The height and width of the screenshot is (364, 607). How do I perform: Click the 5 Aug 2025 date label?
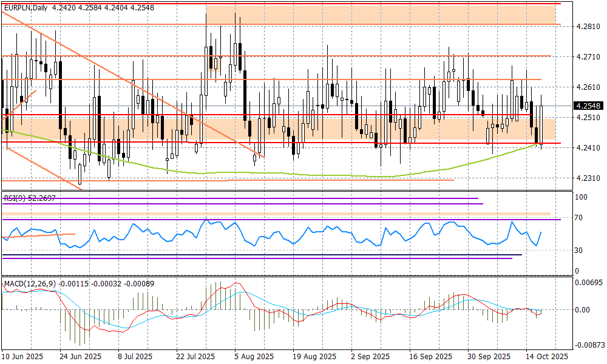(252, 357)
